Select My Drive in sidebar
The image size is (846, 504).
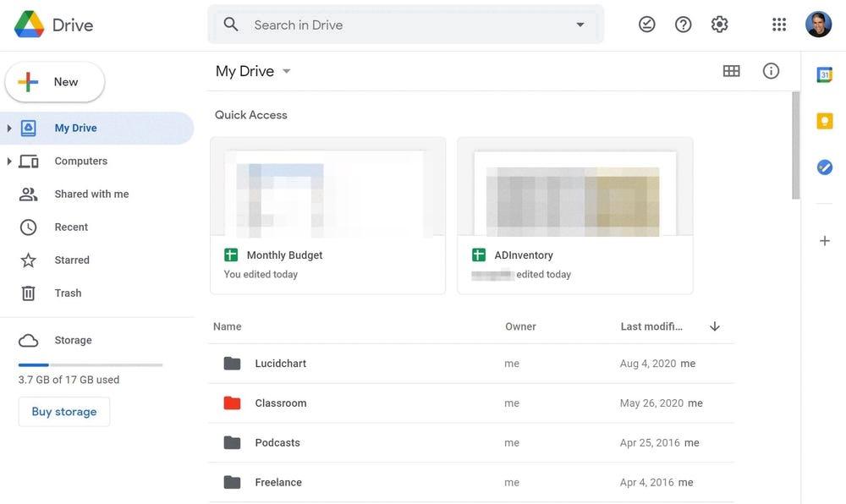pyautogui.click(x=96, y=129)
